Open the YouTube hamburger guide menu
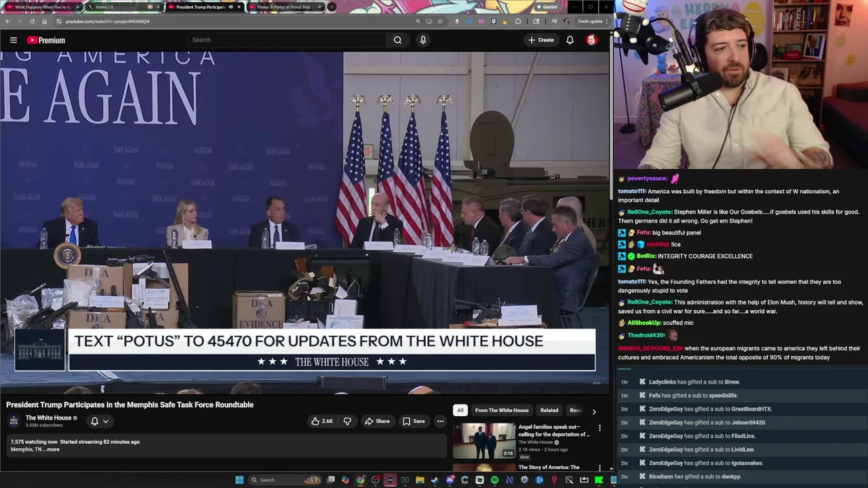This screenshot has height=488, width=868. coord(14,40)
